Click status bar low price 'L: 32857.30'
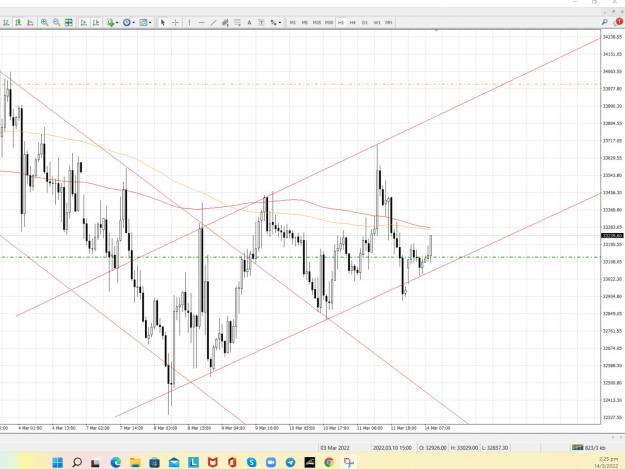 [495, 448]
